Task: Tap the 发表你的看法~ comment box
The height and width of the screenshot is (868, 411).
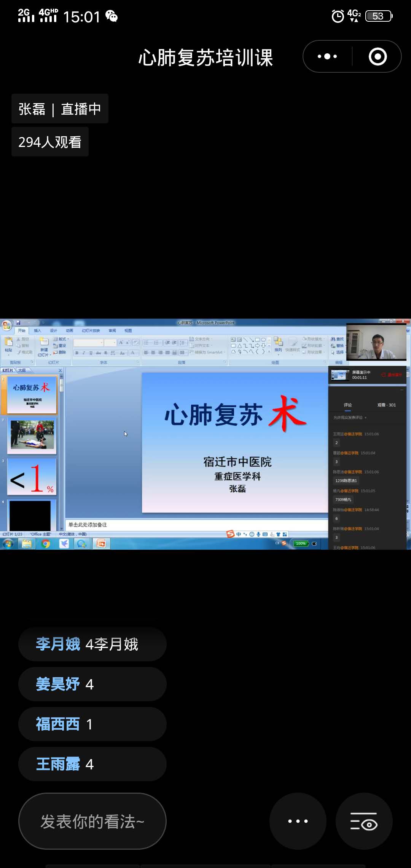Action: point(92,821)
